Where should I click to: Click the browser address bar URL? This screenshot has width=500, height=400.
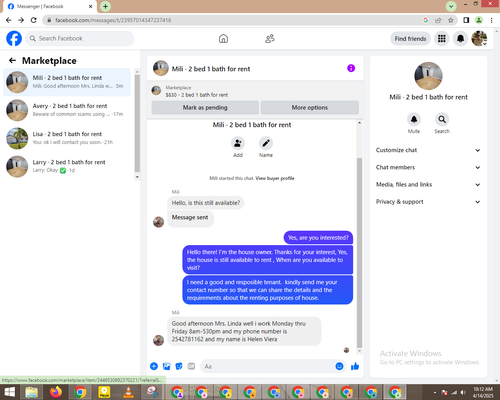[x=113, y=20]
